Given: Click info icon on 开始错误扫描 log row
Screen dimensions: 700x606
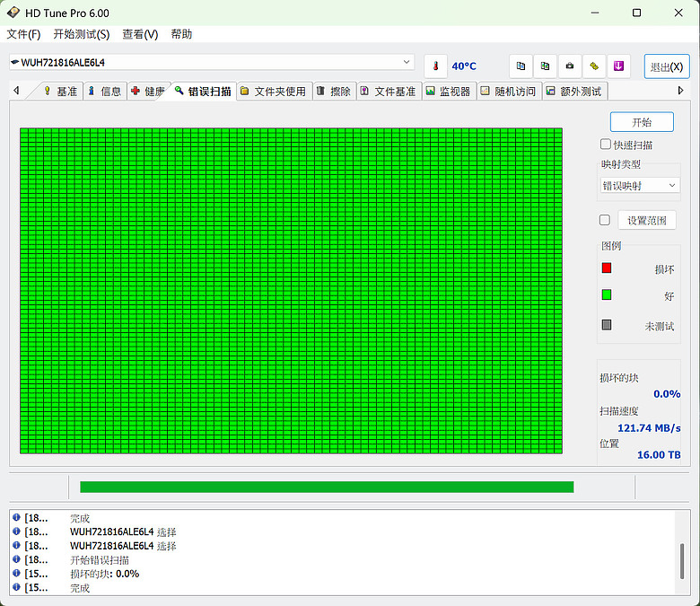Looking at the screenshot, I should click(16, 559).
